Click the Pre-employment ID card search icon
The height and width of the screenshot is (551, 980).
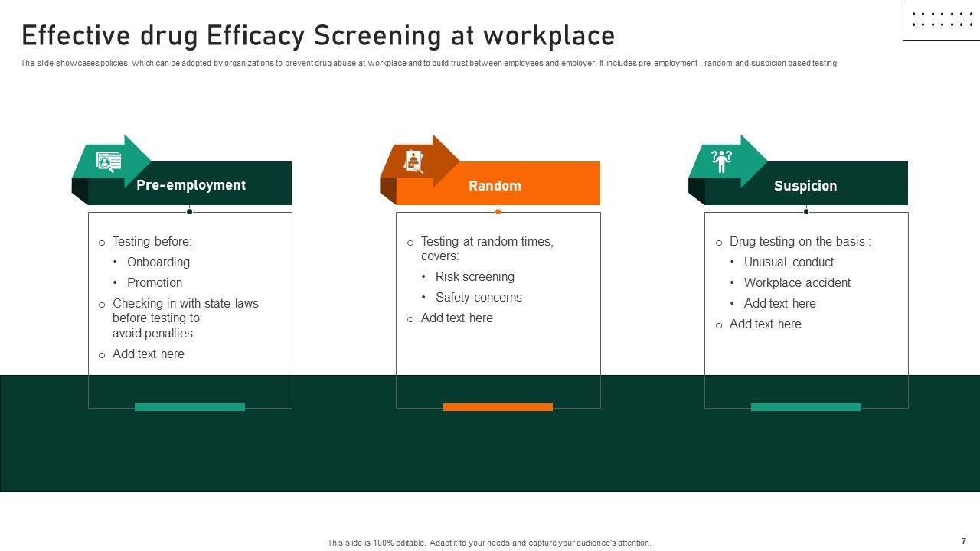click(109, 161)
